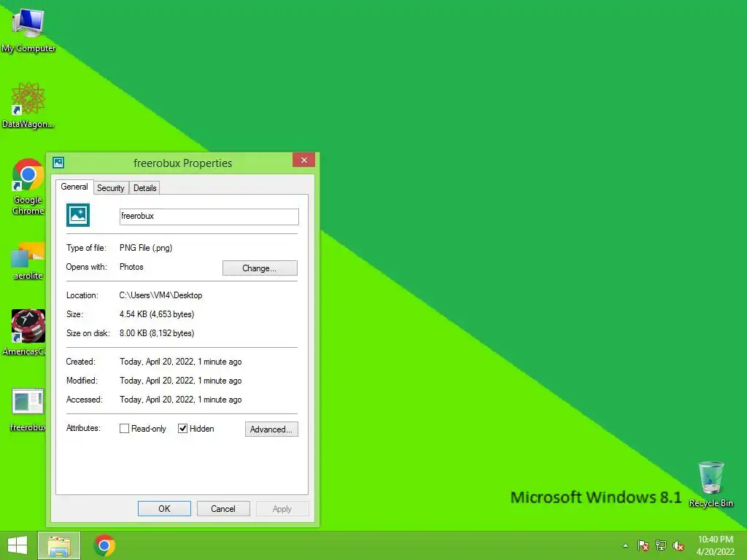Launch Chrome from the taskbar
747x560 pixels.
tap(104, 545)
